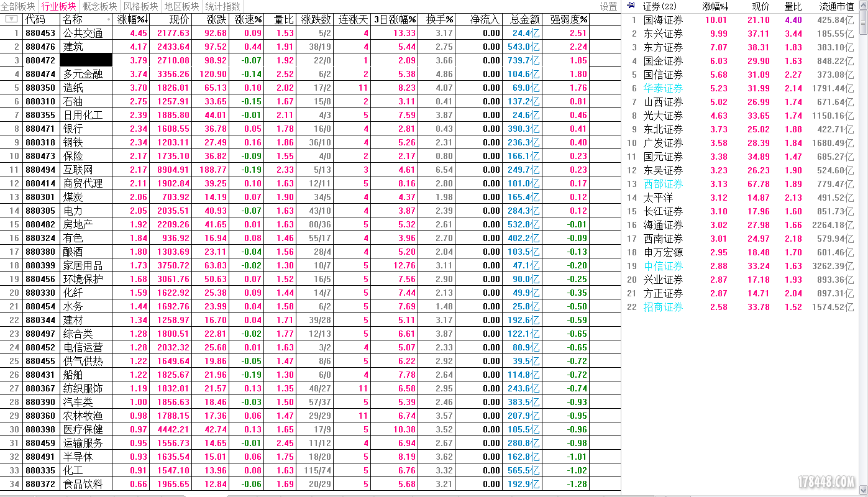Screen dimensions: 868x497
Task: Click the 证券(22) header in right panel
Action: (660, 6)
